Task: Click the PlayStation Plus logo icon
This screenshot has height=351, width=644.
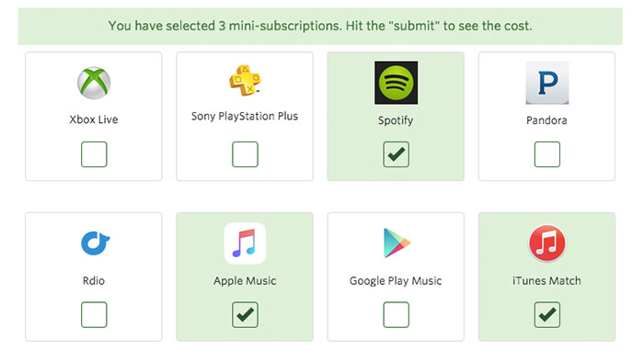Action: [245, 80]
